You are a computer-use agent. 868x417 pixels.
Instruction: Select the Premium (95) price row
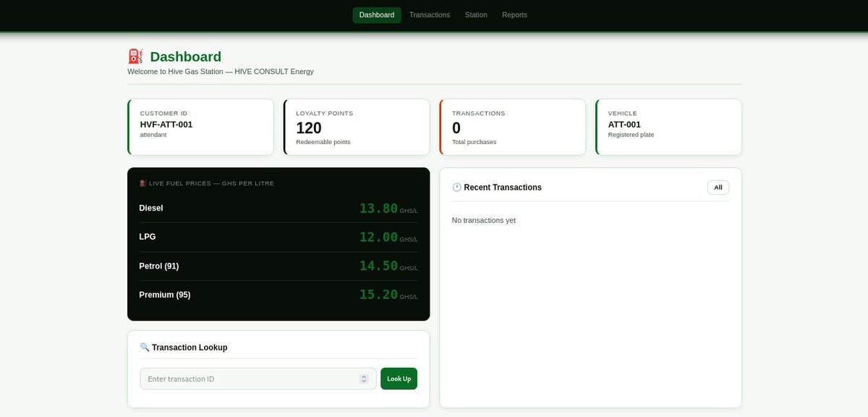(x=278, y=295)
